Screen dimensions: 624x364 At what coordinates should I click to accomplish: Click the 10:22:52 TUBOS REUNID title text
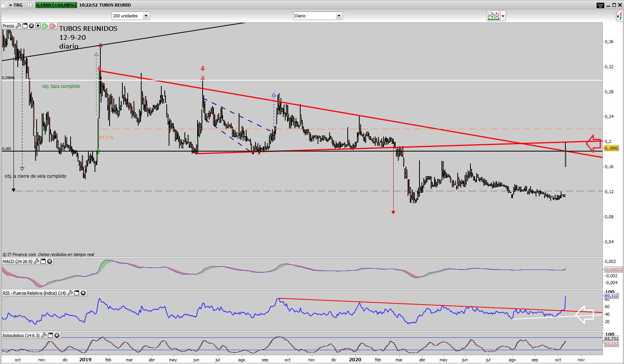tap(105, 5)
